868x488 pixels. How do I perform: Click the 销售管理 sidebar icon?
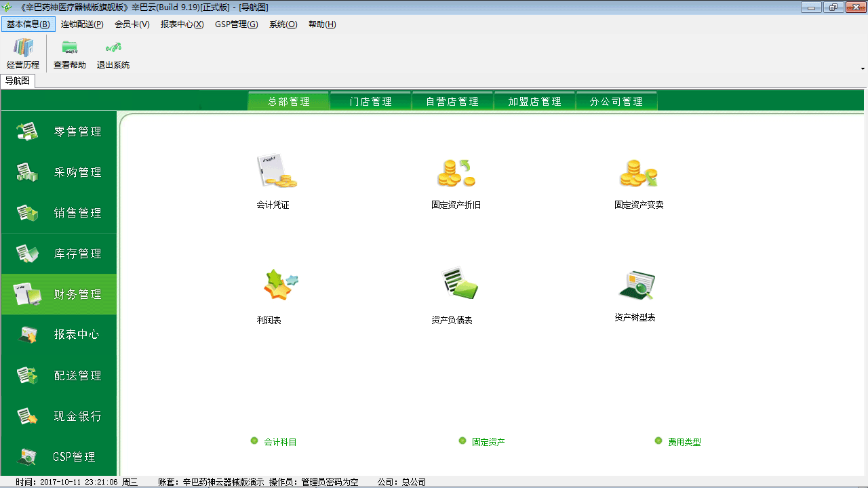click(28, 213)
